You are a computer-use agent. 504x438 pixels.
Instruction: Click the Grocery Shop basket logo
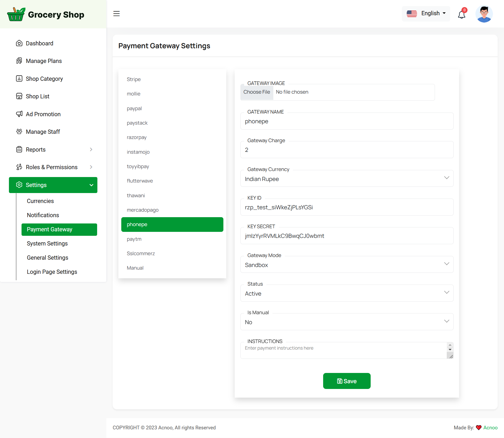[16, 14]
